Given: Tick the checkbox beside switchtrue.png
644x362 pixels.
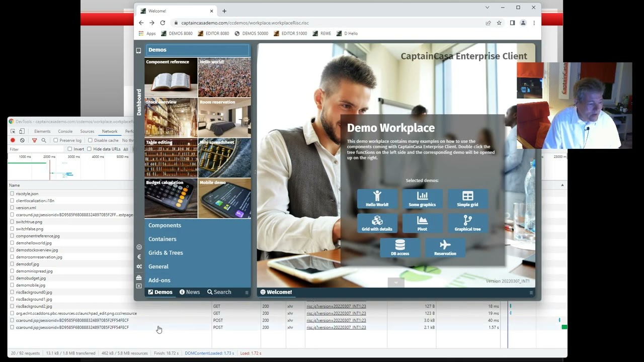Looking at the screenshot, I should pos(12,222).
